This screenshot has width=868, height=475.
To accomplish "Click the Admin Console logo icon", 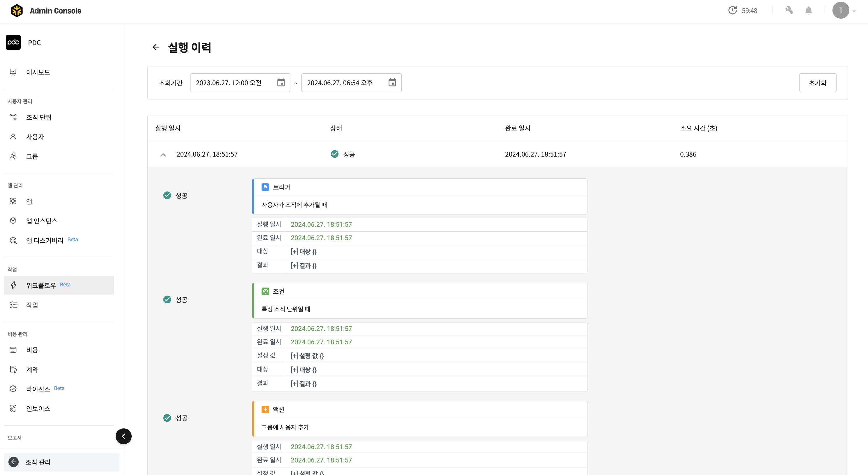I will click(x=17, y=11).
